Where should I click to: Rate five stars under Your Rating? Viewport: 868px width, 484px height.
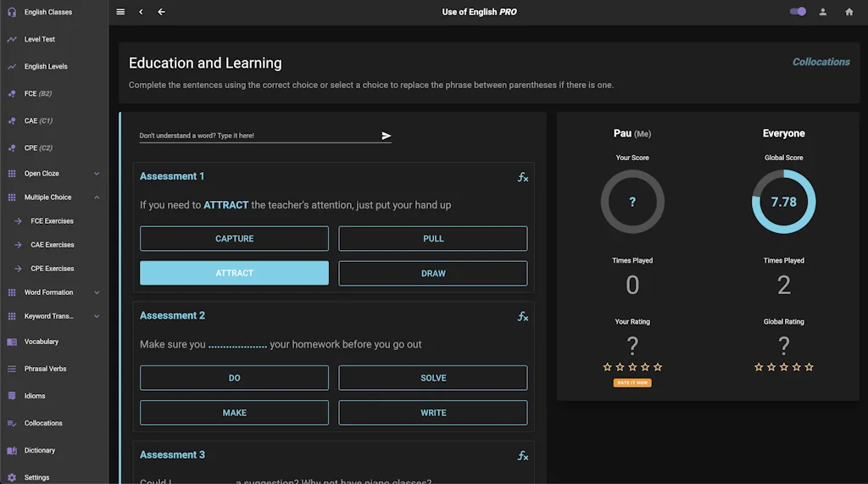(658, 367)
